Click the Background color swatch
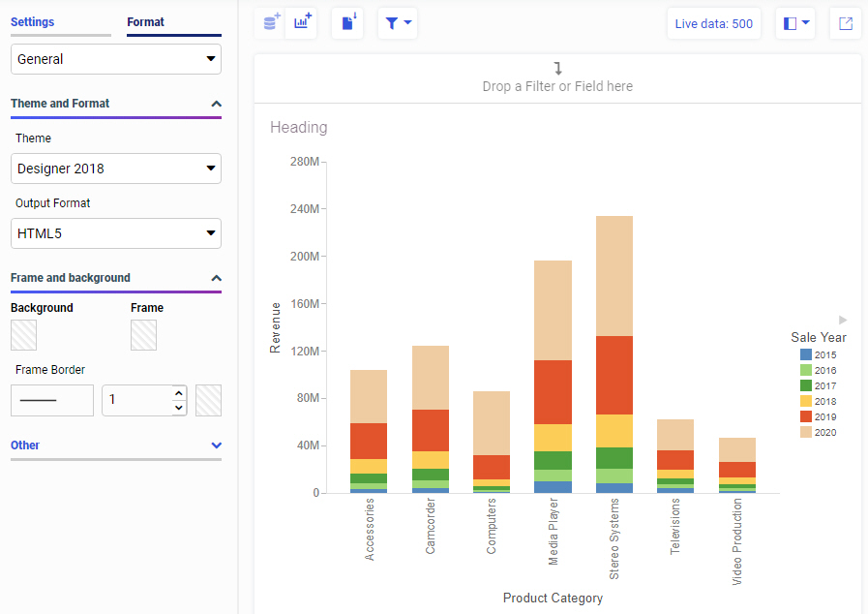This screenshot has width=868, height=614. [23, 335]
